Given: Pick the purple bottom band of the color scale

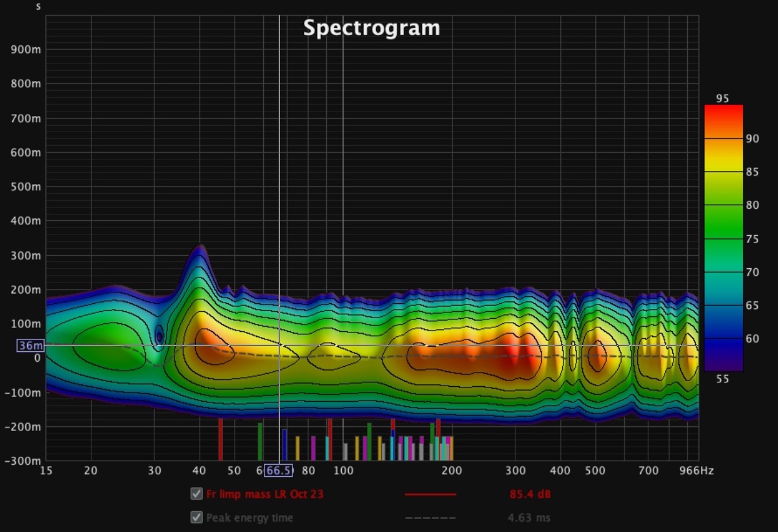Looking at the screenshot, I should tap(724, 363).
